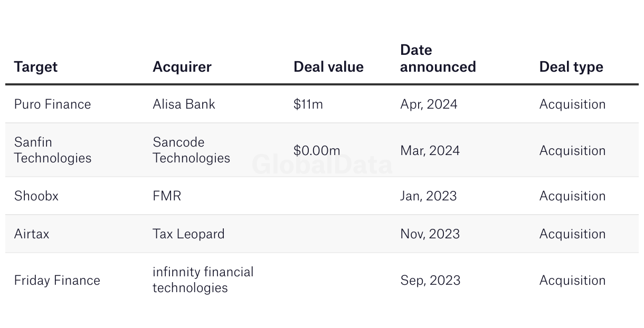Select the Puro Finance target cell

(52, 104)
